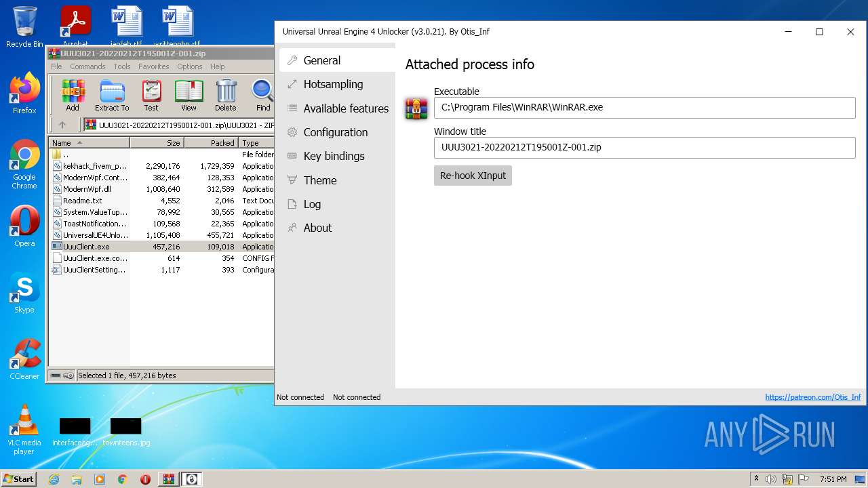
Task: Select UuuClientSetting... file in WinRAR
Action: click(x=161, y=270)
